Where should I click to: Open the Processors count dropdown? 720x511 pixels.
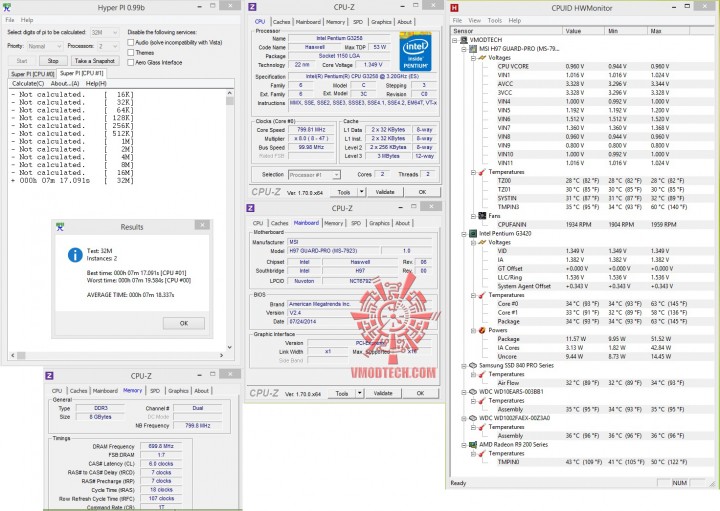pos(114,46)
